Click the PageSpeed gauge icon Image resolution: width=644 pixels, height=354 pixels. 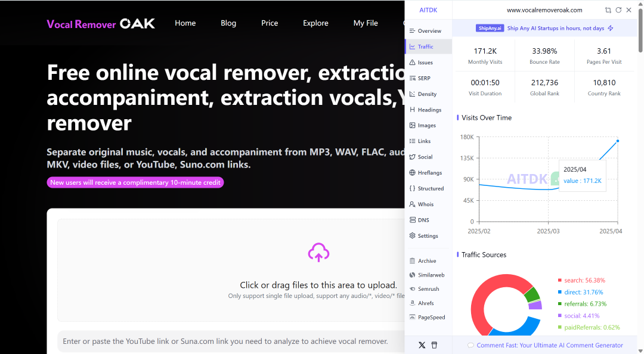pos(413,317)
